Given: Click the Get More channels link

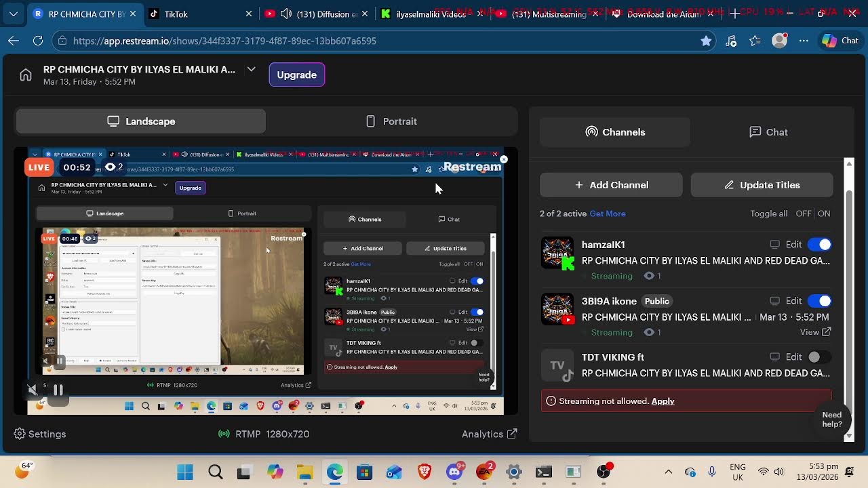Looking at the screenshot, I should coord(608,213).
